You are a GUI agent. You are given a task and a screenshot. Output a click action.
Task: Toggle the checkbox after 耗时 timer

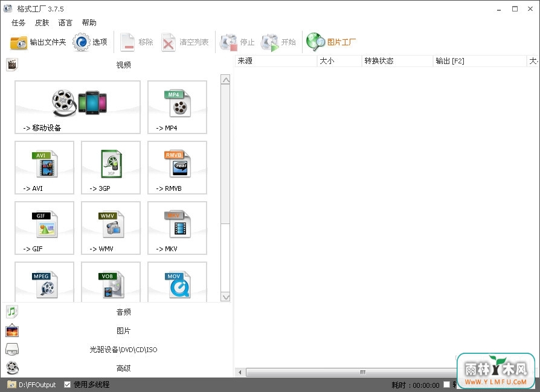click(x=446, y=384)
